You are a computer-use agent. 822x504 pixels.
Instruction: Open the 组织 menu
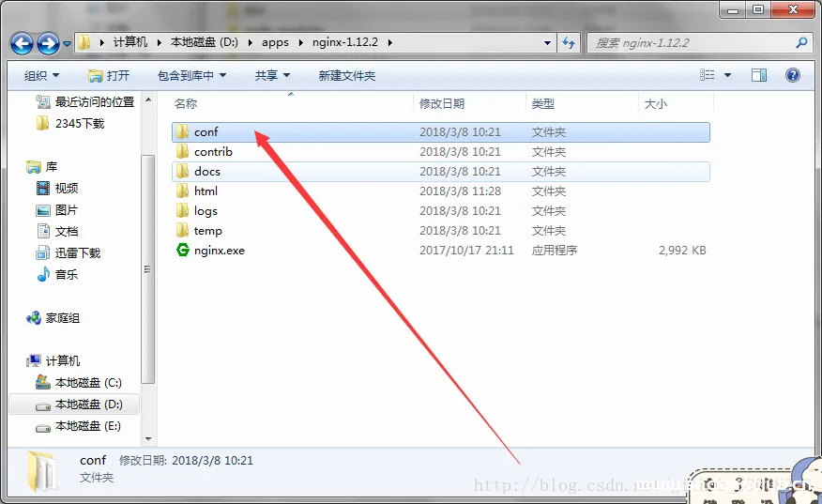coord(41,75)
